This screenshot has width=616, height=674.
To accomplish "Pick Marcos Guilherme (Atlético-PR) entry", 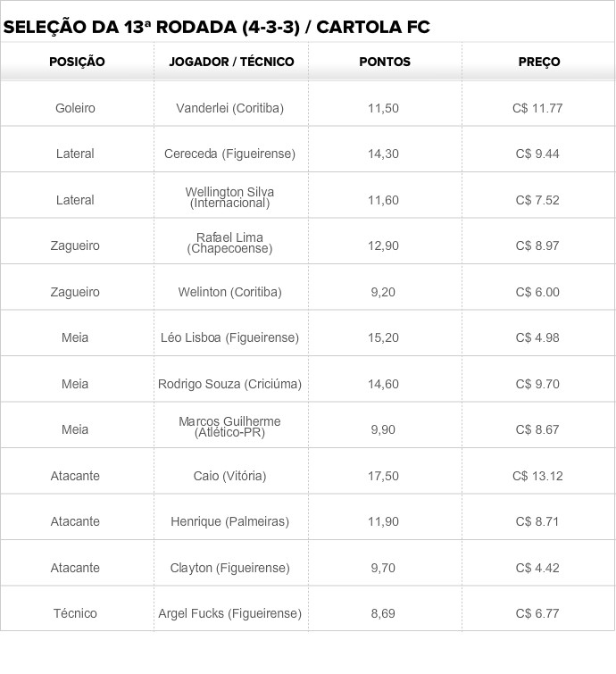I will [x=229, y=427].
